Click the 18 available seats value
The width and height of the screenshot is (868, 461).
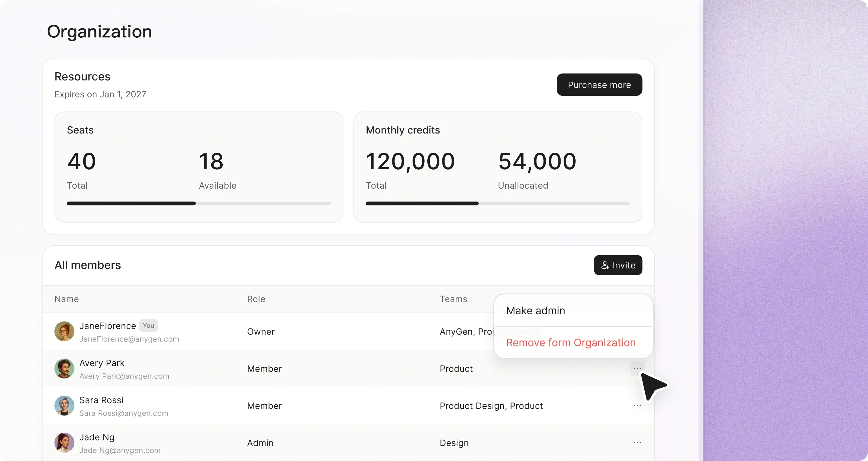(211, 161)
